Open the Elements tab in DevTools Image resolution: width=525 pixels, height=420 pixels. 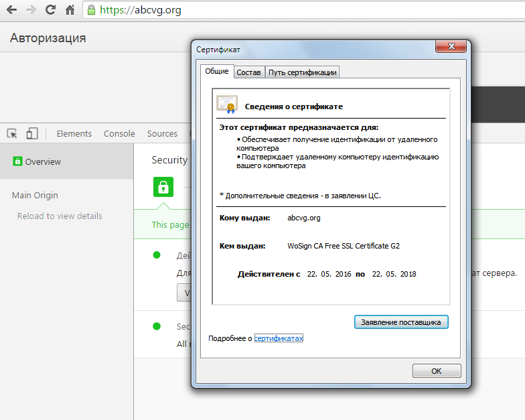(x=74, y=133)
